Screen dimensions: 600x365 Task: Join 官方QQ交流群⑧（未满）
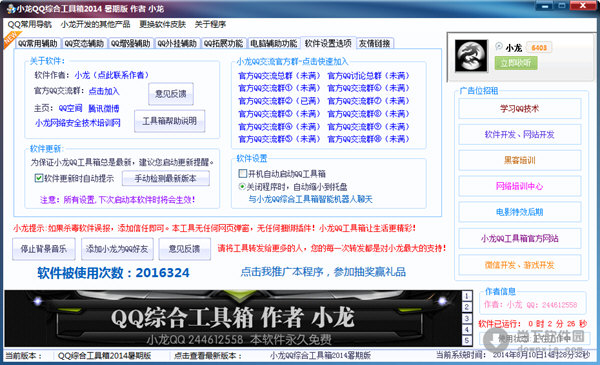click(368, 114)
